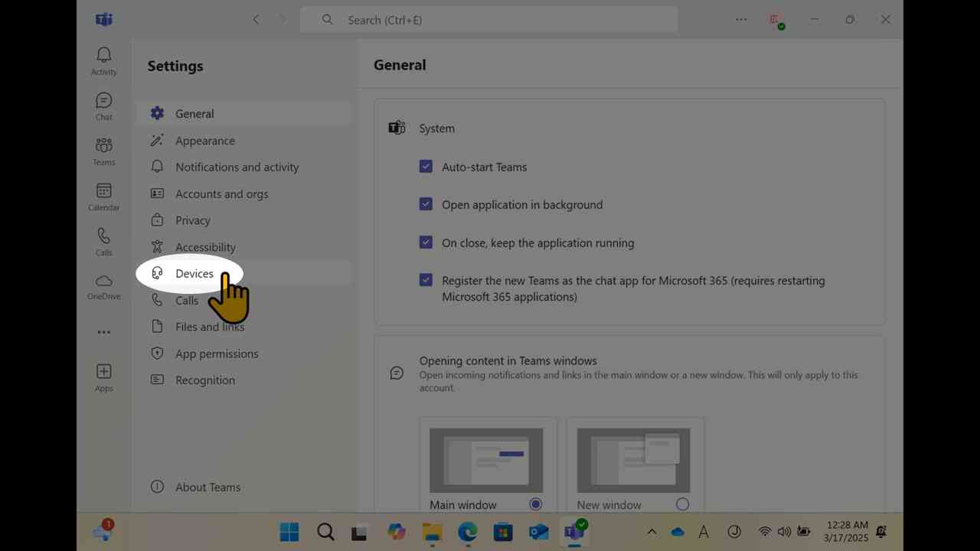
Task: Toggle On close, keep application running
Action: coord(426,242)
